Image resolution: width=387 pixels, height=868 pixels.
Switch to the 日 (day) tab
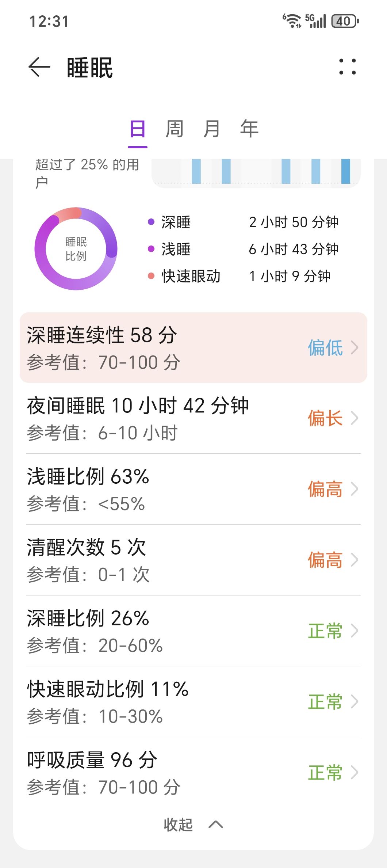point(138,129)
